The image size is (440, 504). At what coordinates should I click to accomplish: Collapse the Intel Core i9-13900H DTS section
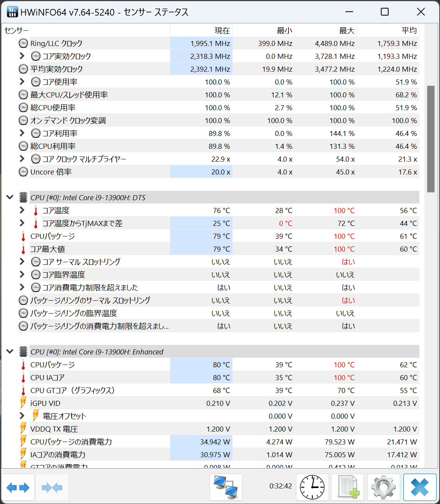pyautogui.click(x=10, y=197)
